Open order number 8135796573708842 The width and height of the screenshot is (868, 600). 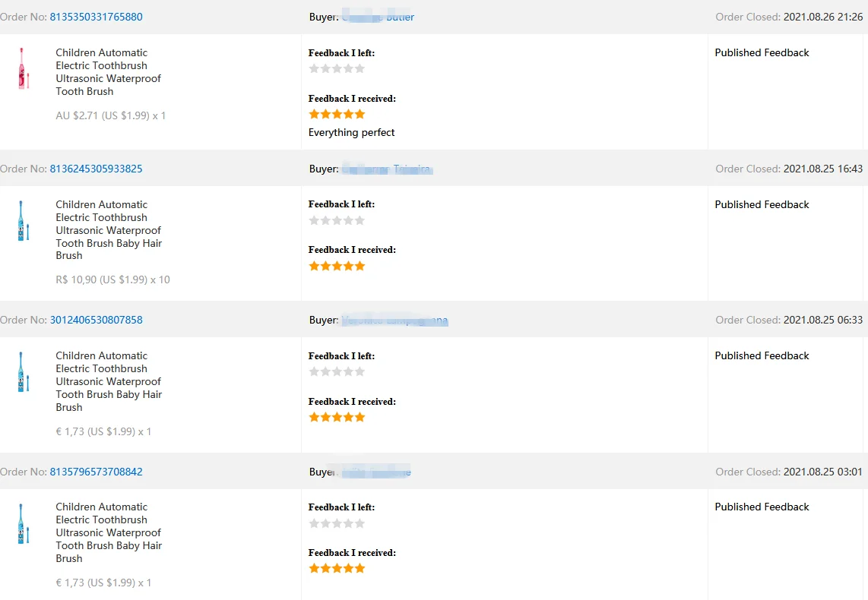coord(97,472)
